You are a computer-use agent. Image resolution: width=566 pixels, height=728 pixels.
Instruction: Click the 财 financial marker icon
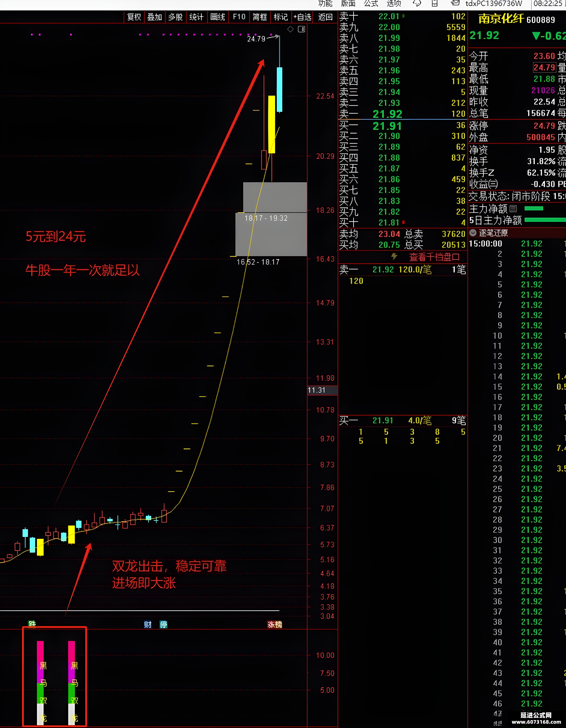point(148,624)
